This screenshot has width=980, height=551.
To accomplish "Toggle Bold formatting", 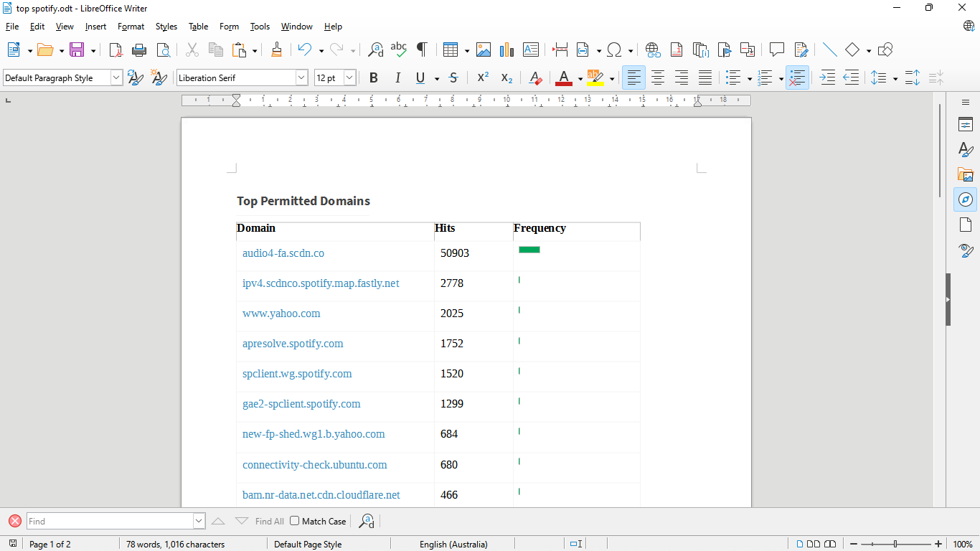I will [373, 77].
